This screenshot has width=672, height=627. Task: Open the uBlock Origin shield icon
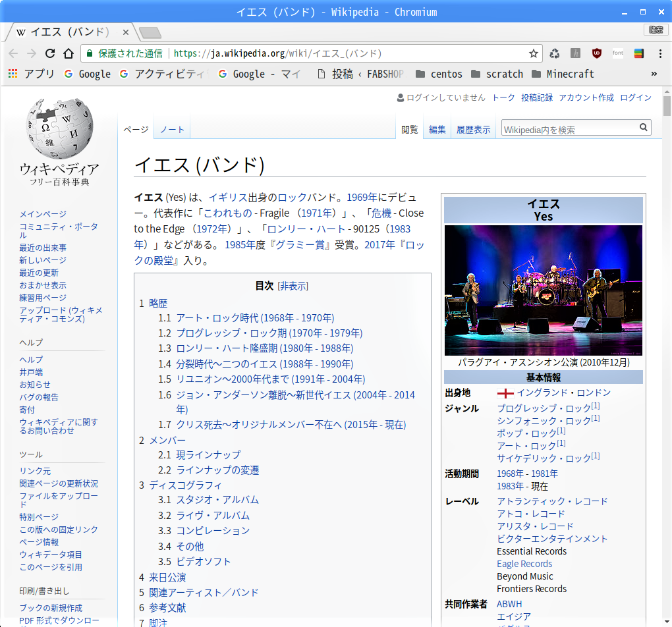tap(597, 53)
